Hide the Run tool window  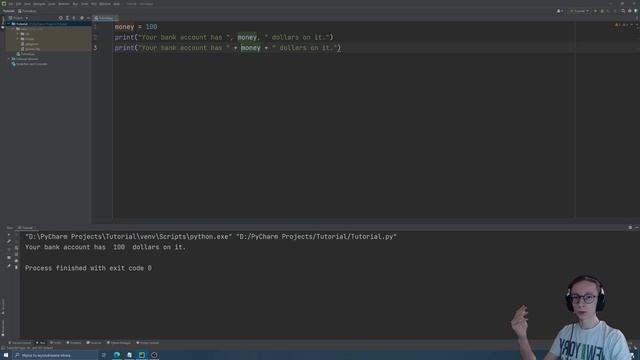[636, 228]
